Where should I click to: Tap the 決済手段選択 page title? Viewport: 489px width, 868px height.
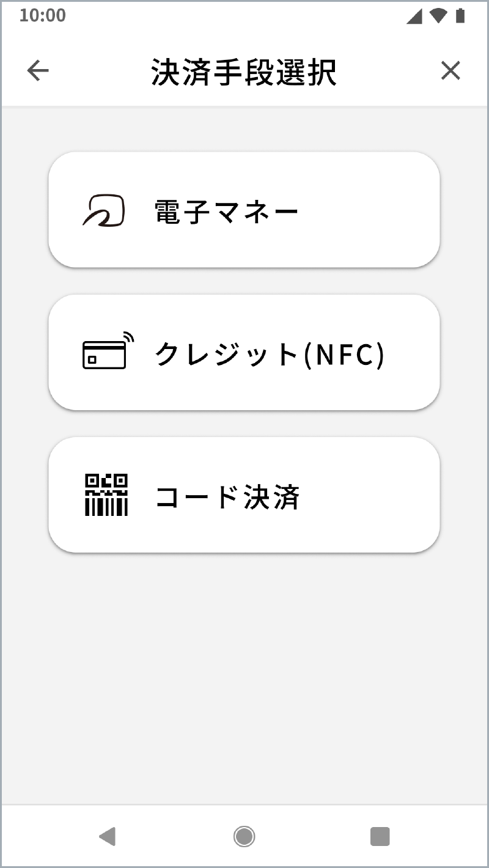(x=244, y=72)
